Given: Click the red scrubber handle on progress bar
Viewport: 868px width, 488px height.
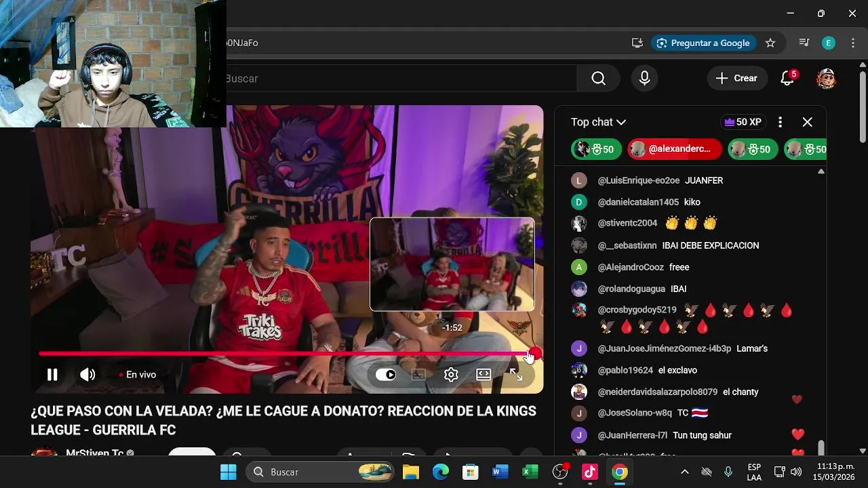Looking at the screenshot, I should click(534, 354).
